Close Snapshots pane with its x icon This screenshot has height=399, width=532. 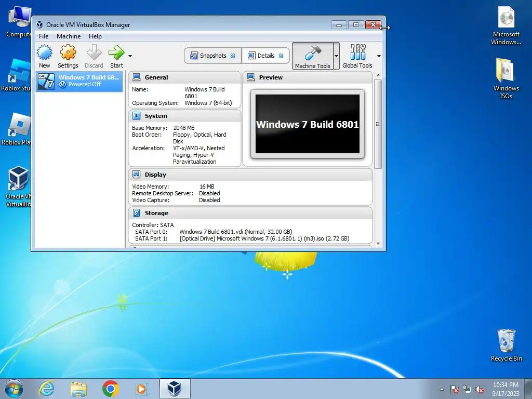[x=233, y=56]
